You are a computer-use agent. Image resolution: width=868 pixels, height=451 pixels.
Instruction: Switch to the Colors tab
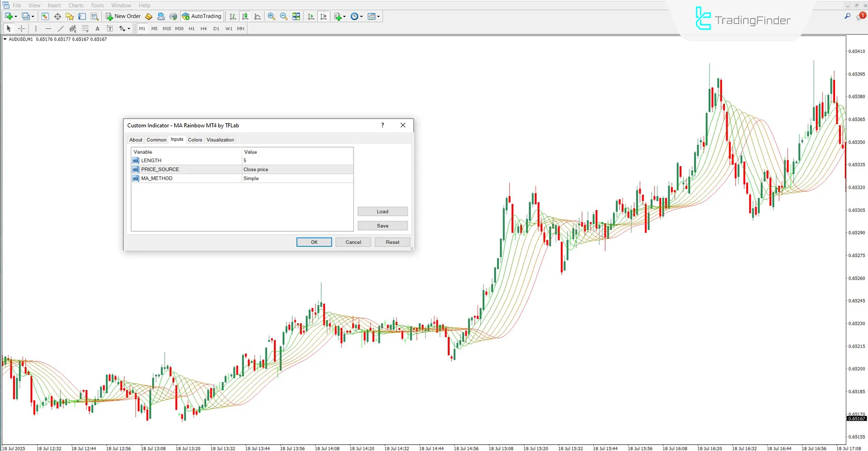pos(195,139)
